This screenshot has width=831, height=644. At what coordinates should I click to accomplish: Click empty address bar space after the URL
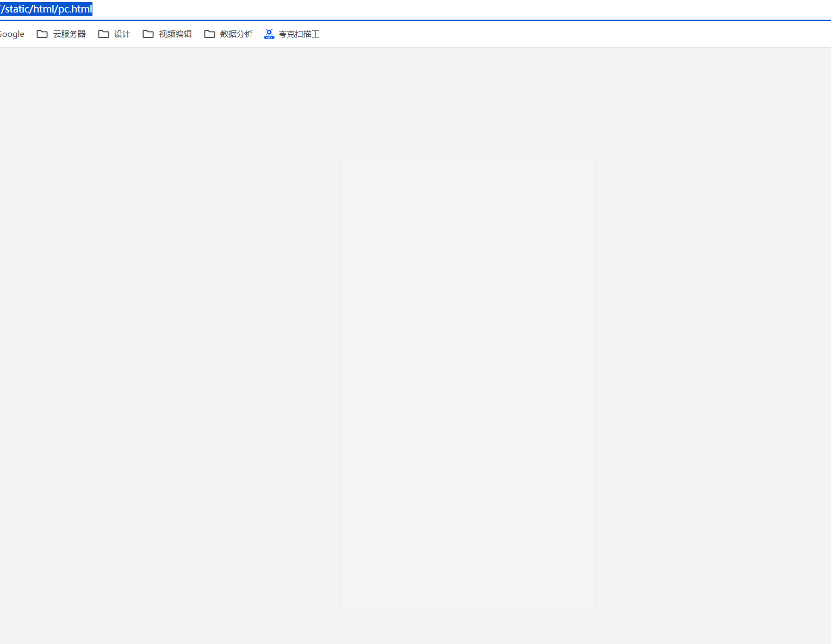[435, 9]
